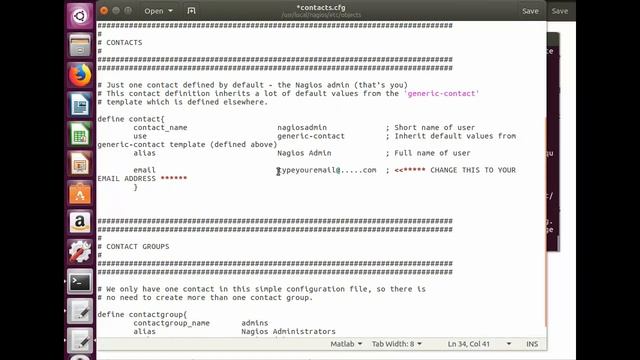This screenshot has width=640, height=360.
Task: Click the # CONTACTS heading comment
Action: pyautogui.click(x=120, y=42)
